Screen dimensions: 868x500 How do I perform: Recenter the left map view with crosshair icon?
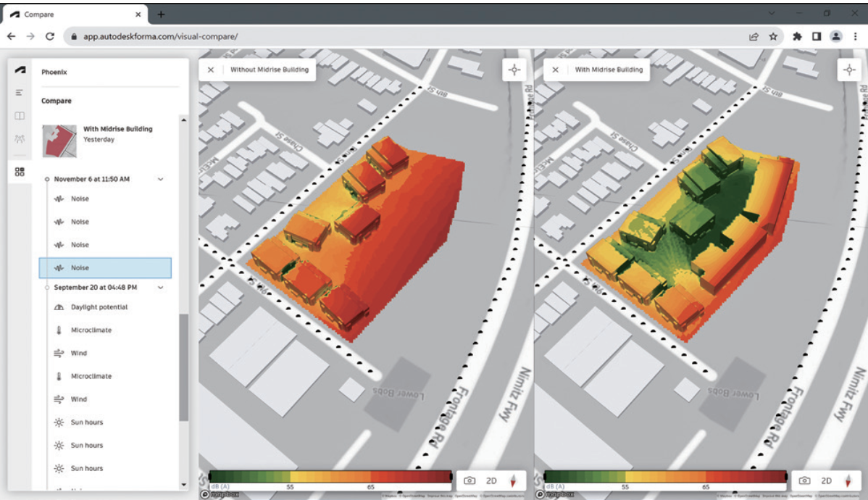514,70
